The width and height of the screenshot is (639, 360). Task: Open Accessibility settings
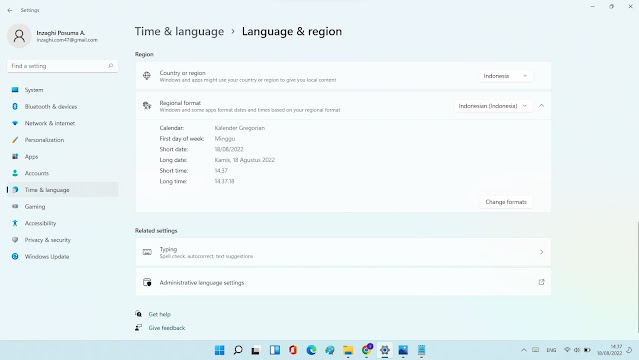click(x=62, y=223)
